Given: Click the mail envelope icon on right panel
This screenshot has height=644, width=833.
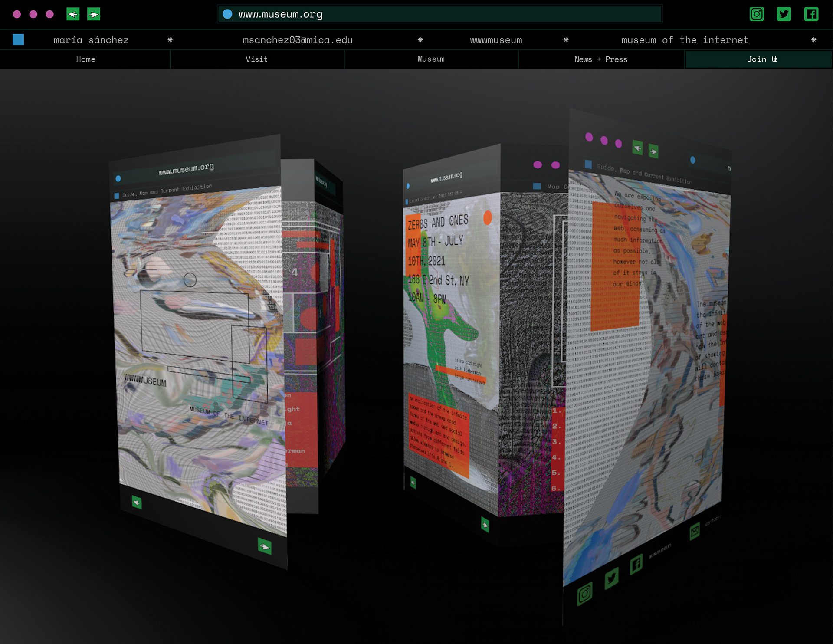Looking at the screenshot, I should coord(695,531).
